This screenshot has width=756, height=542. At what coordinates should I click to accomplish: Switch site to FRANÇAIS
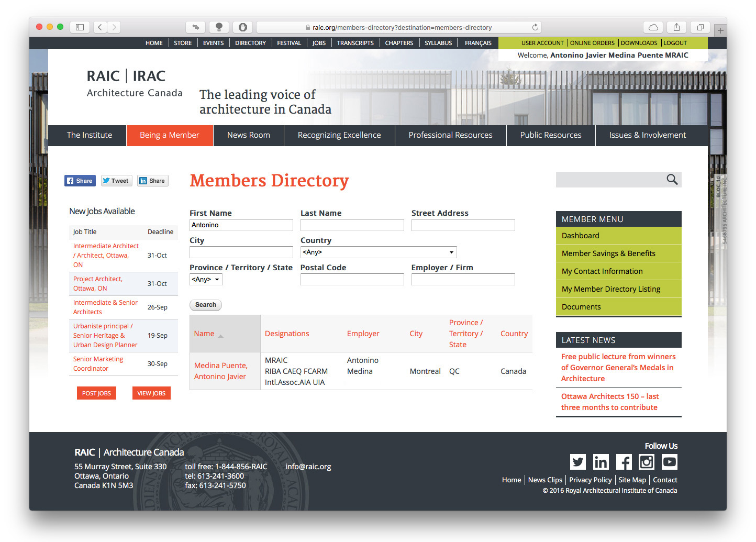478,43
